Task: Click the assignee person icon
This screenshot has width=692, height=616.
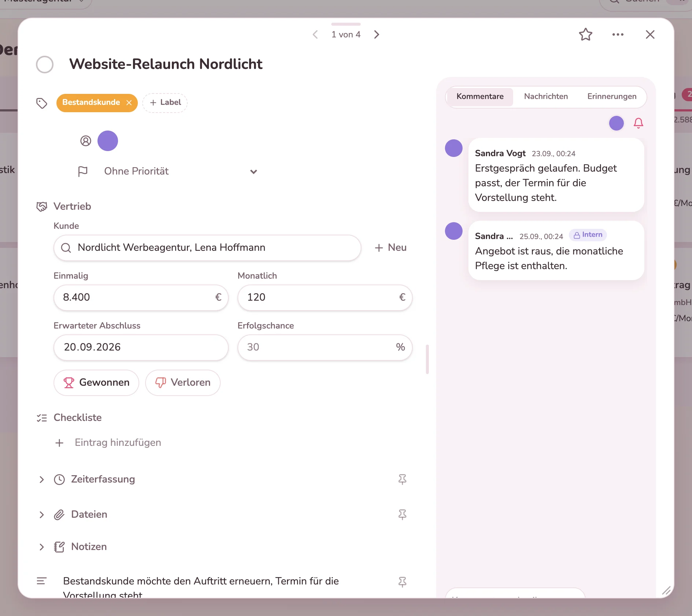Action: pos(86,141)
